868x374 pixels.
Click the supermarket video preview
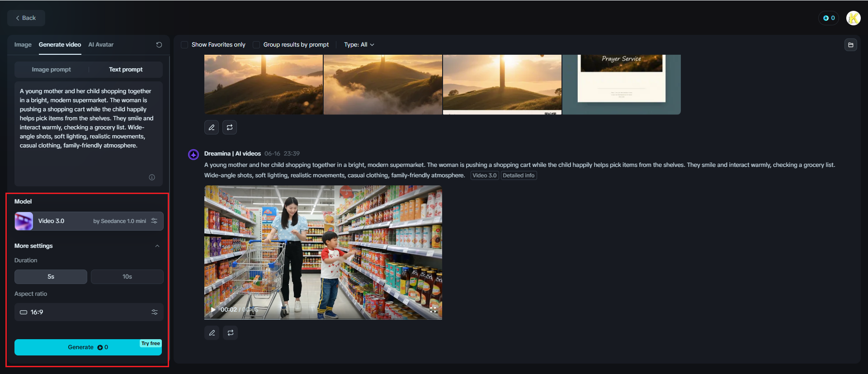(x=323, y=252)
